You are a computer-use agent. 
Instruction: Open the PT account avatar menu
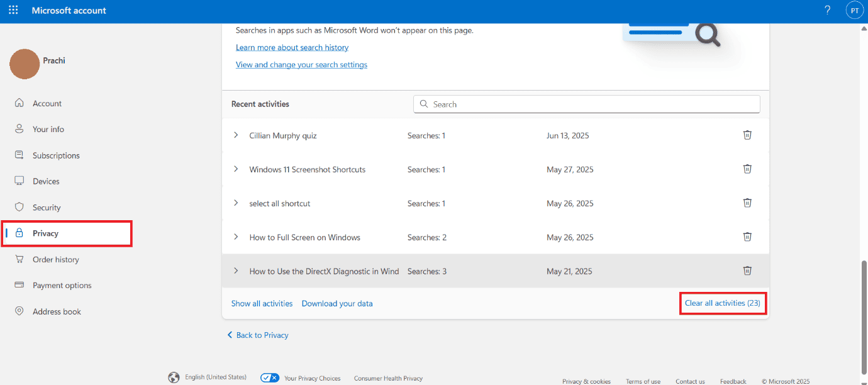coord(854,11)
